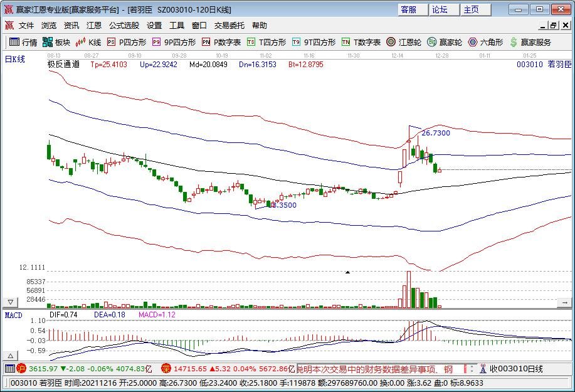Click the DIF=0.74 readout
This screenshot has width=575, height=392.
pyautogui.click(x=63, y=315)
